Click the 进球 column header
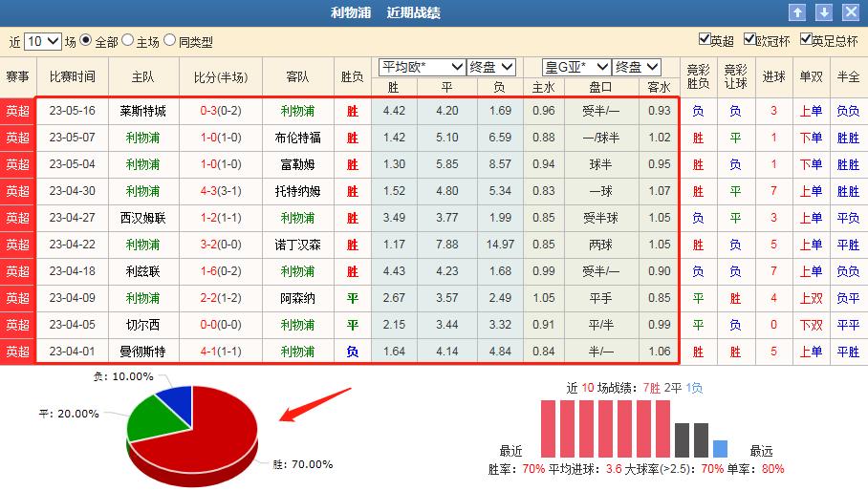This screenshot has height=491, width=868. [773, 76]
